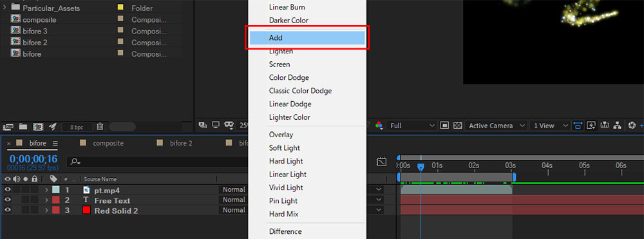This screenshot has height=239, width=644.
Task: Open the Active Camera view dropdown
Action: [496, 126]
